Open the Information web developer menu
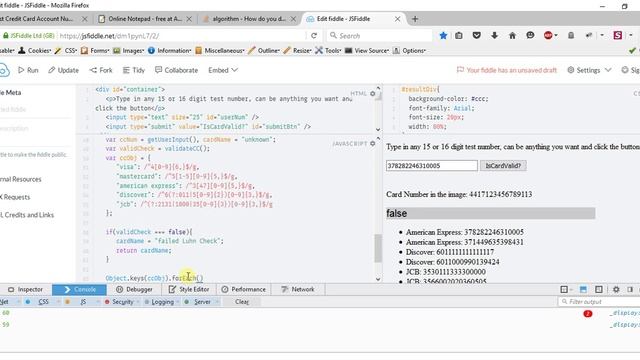 [x=170, y=51]
